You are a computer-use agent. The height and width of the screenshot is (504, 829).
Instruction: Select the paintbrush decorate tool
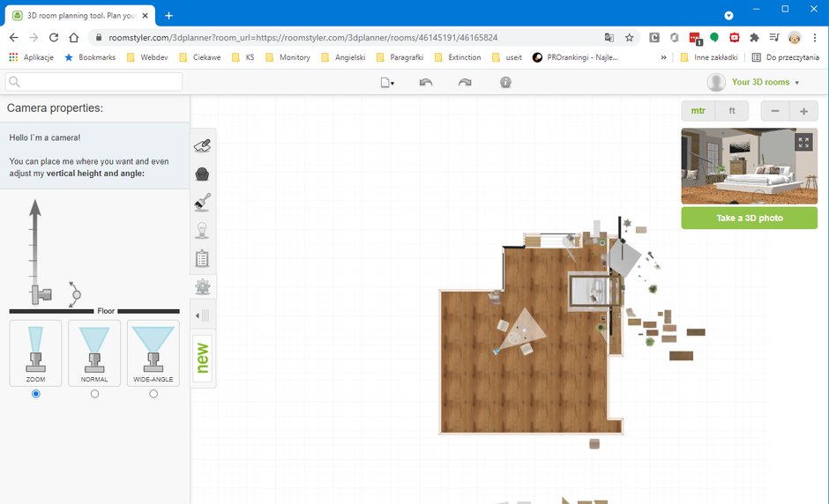click(203, 202)
